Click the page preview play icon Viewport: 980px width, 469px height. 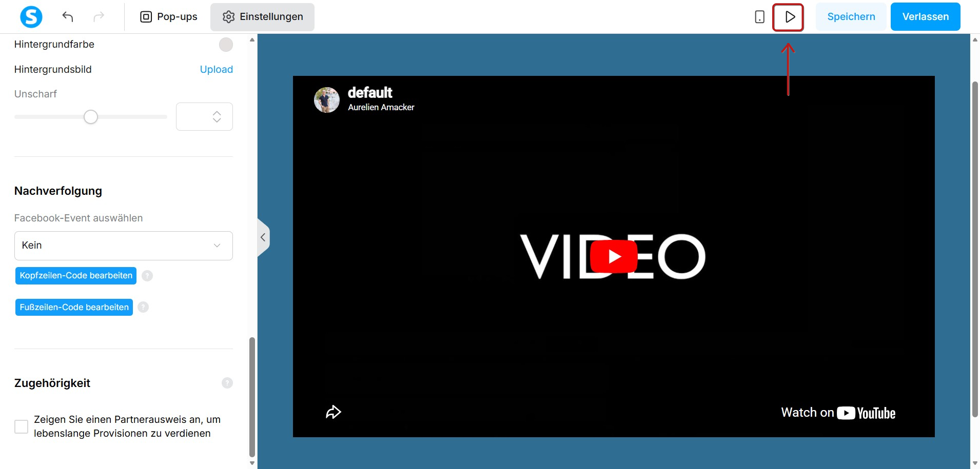coord(790,17)
